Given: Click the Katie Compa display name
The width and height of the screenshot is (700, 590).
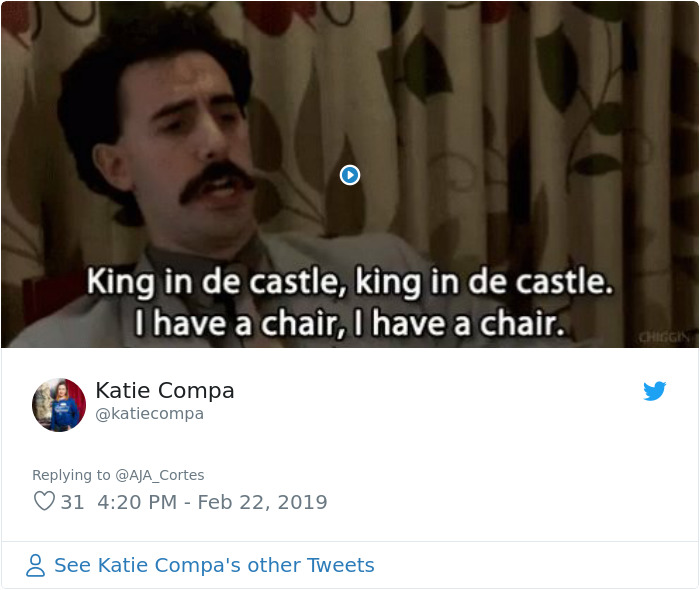Looking at the screenshot, I should 165,391.
